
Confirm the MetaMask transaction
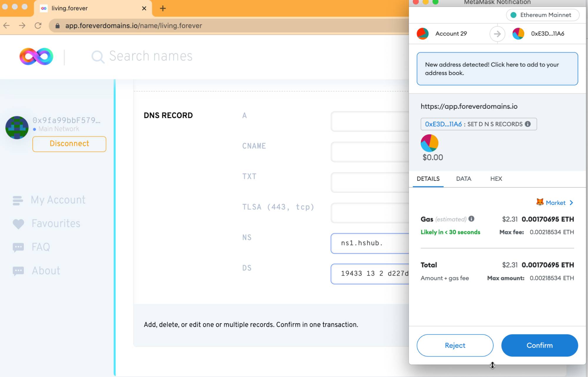tap(539, 345)
